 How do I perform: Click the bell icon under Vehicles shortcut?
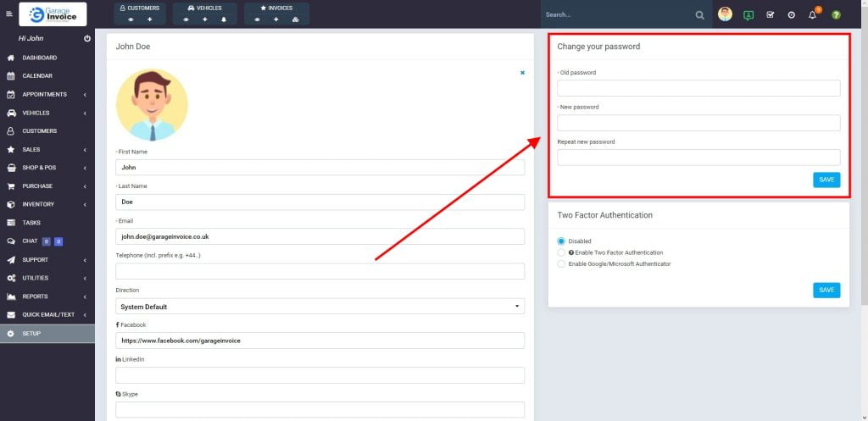[x=224, y=19]
